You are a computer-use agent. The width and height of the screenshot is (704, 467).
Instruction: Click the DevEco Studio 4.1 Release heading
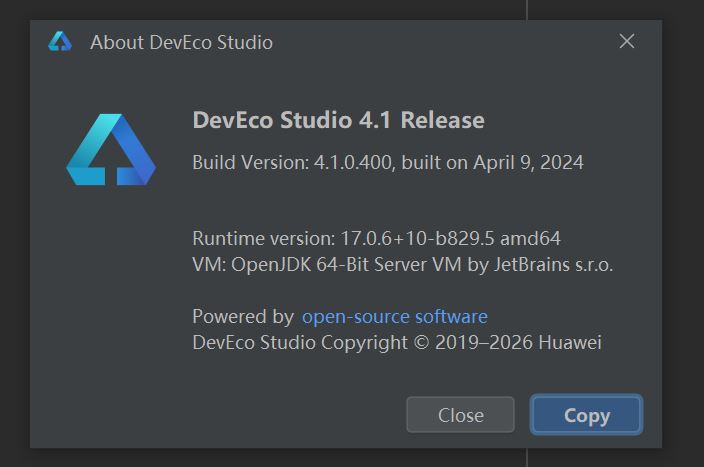(338, 120)
